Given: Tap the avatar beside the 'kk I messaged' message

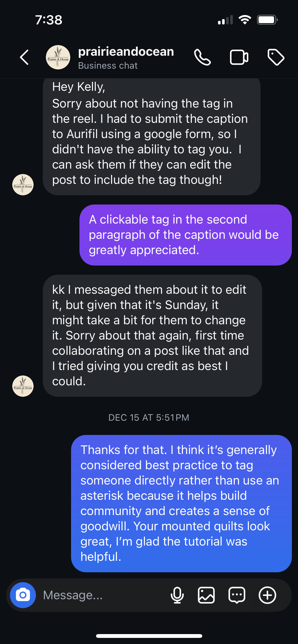Looking at the screenshot, I should pos(23,386).
